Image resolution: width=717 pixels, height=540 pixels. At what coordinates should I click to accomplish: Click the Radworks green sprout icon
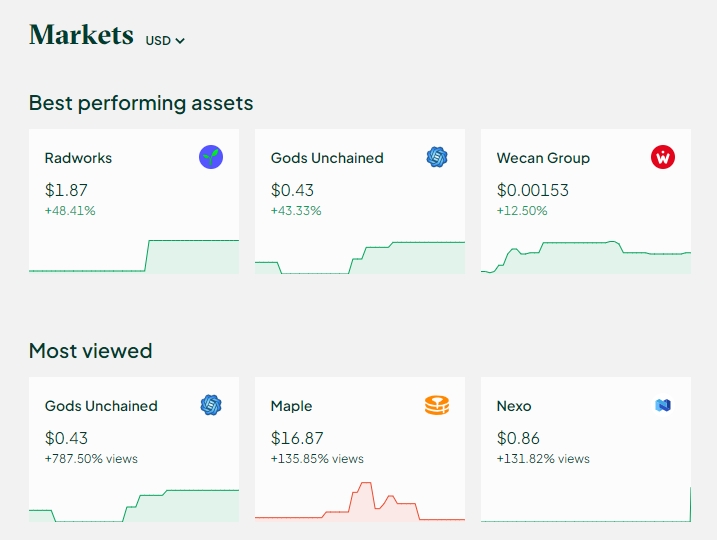[211, 157]
